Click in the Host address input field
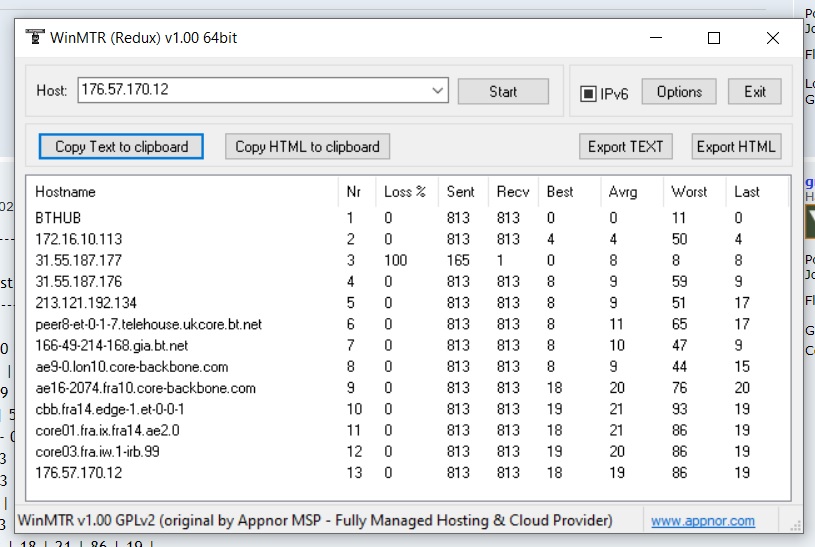Viewport: 815px width, 547px height. tap(250, 91)
